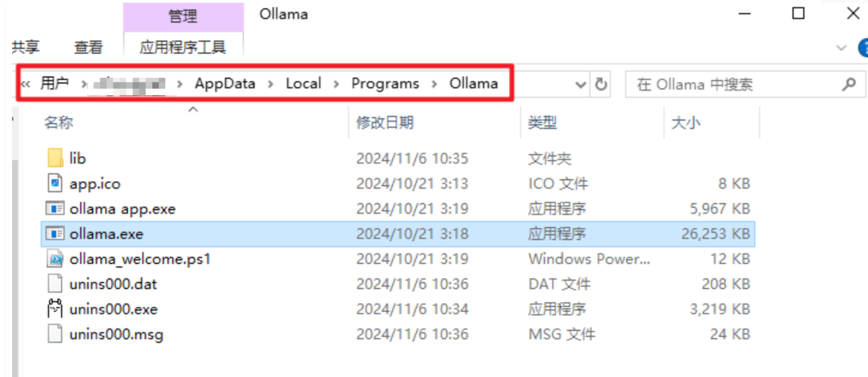Select the file name app.ico
Viewport: 868px width, 377px height.
pos(95,184)
